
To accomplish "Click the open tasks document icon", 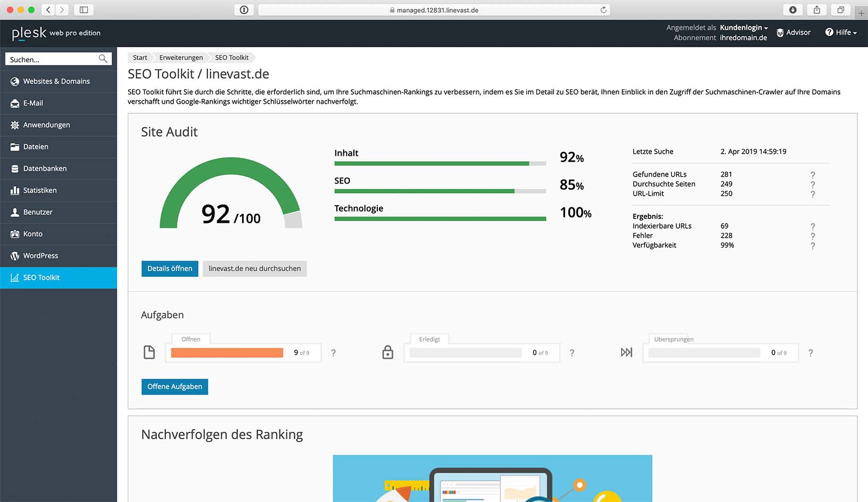I will pos(150,352).
